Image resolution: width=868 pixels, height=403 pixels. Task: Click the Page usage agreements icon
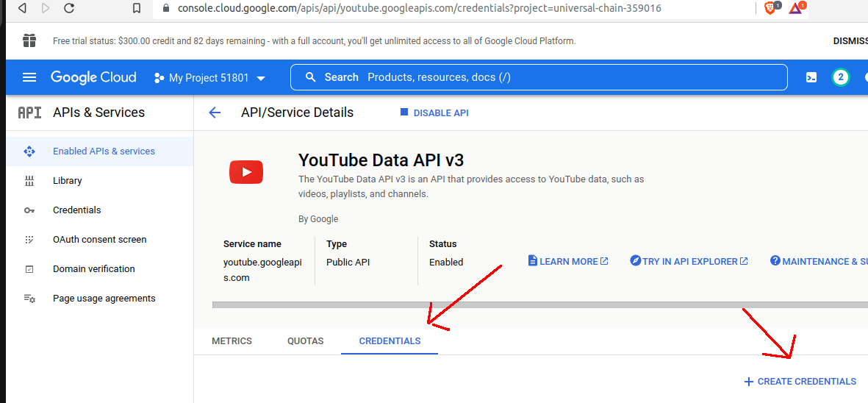click(x=29, y=299)
